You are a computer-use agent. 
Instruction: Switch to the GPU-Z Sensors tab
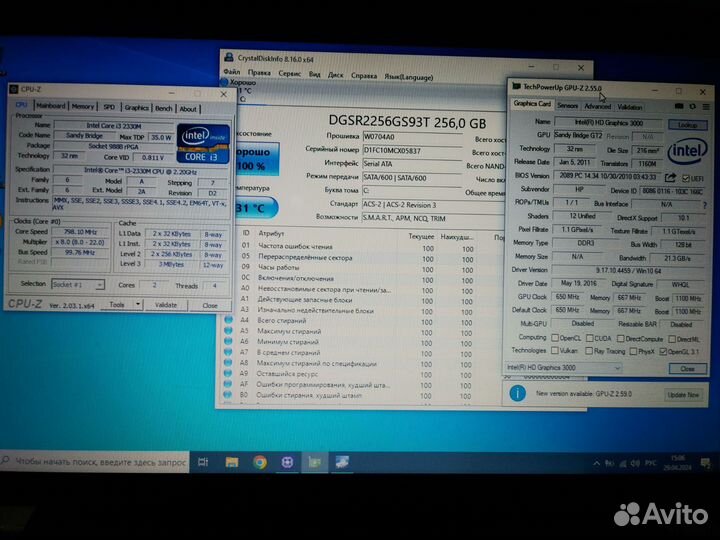click(x=568, y=106)
